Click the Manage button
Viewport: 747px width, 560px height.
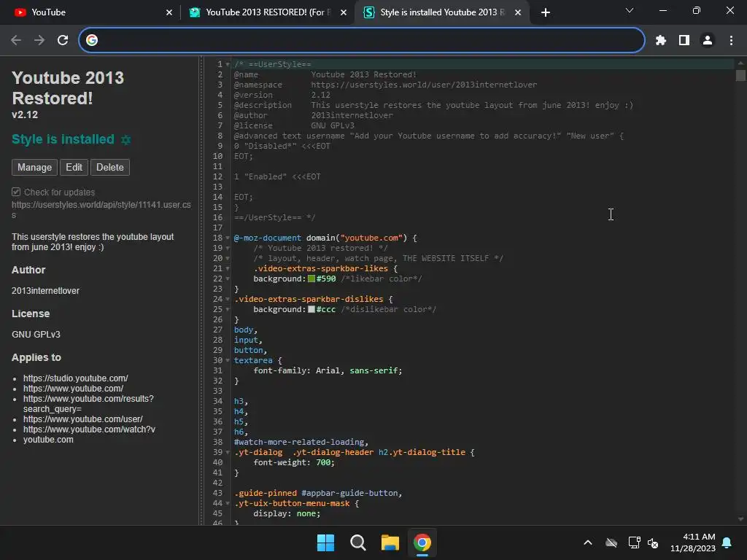point(34,167)
